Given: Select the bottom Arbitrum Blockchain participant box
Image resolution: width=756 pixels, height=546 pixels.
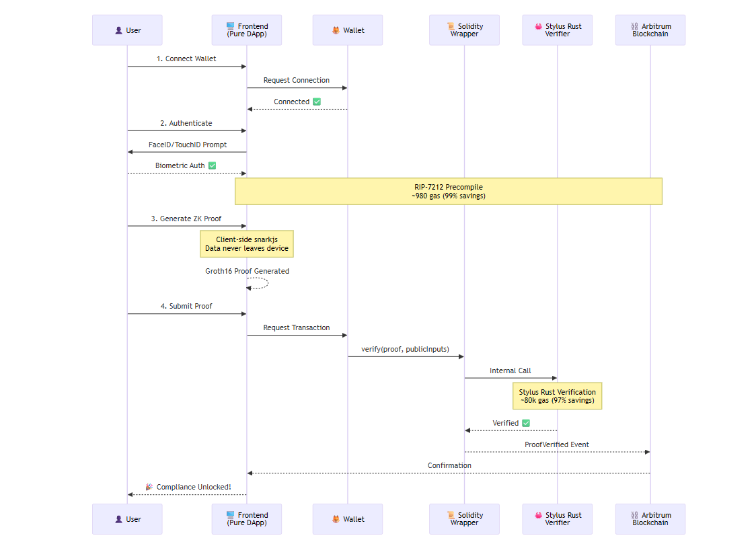Looking at the screenshot, I should [x=650, y=519].
